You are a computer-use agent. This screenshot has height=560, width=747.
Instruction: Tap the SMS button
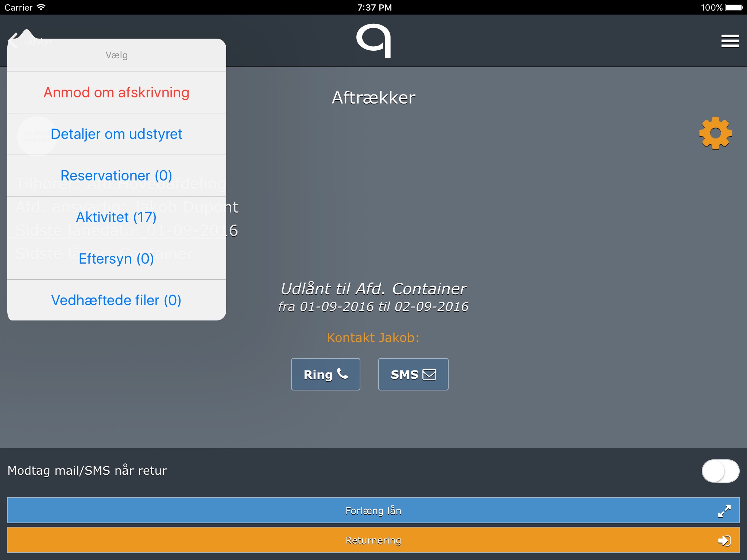[413, 374]
